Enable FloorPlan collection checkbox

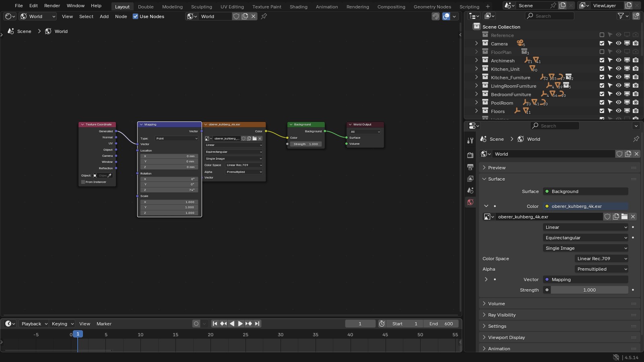coord(602,52)
